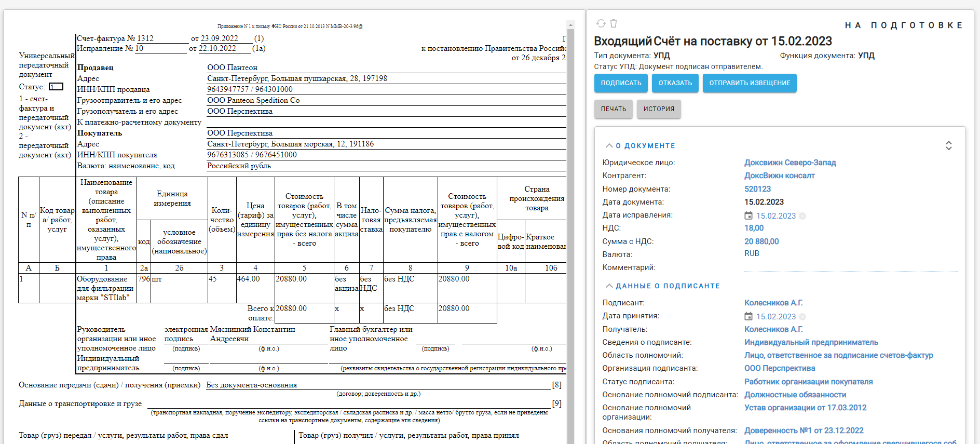
Task: Click the ПОДПИСАТЬ button
Action: tap(621, 83)
